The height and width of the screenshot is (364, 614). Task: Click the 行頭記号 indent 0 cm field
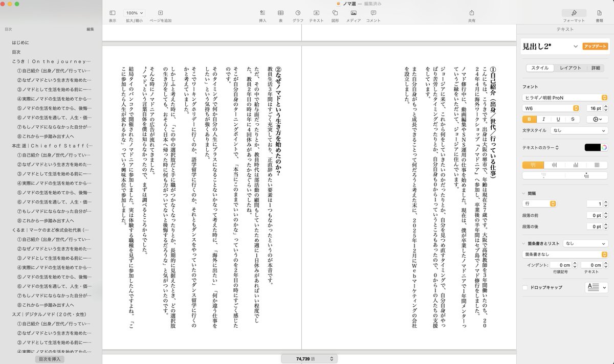[x=562, y=265]
